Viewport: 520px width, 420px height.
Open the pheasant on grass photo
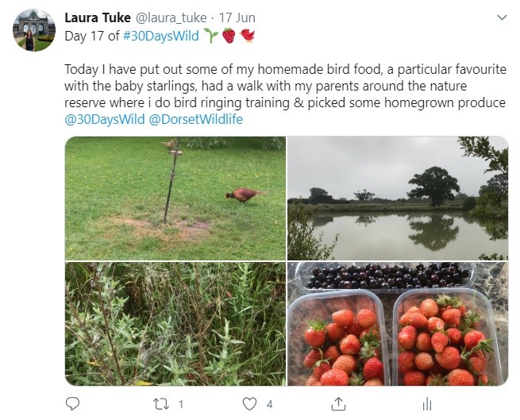coord(175,198)
